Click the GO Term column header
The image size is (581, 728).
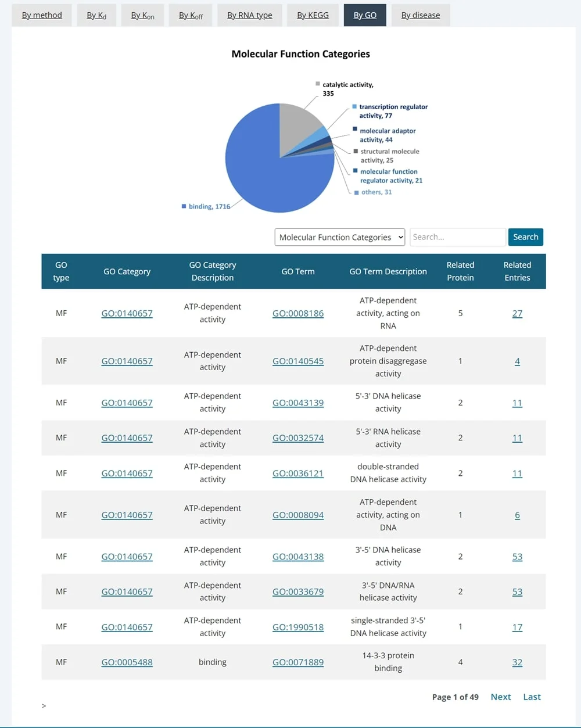[x=298, y=271]
